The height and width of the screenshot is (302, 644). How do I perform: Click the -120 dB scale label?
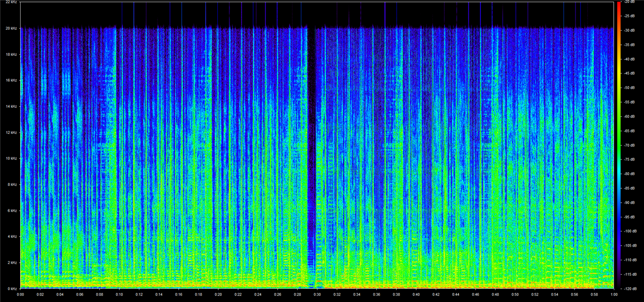click(629, 288)
